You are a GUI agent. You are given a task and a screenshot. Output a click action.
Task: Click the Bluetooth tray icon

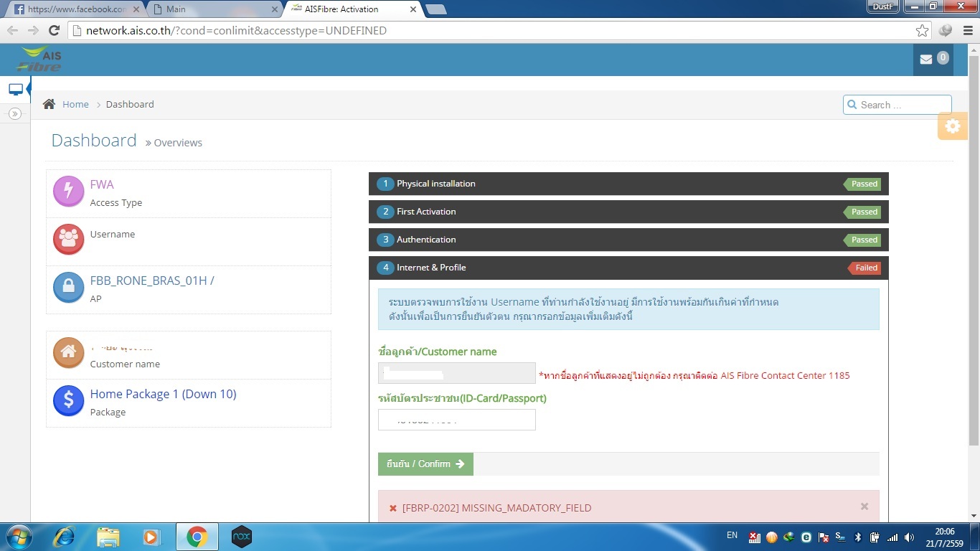(x=857, y=537)
